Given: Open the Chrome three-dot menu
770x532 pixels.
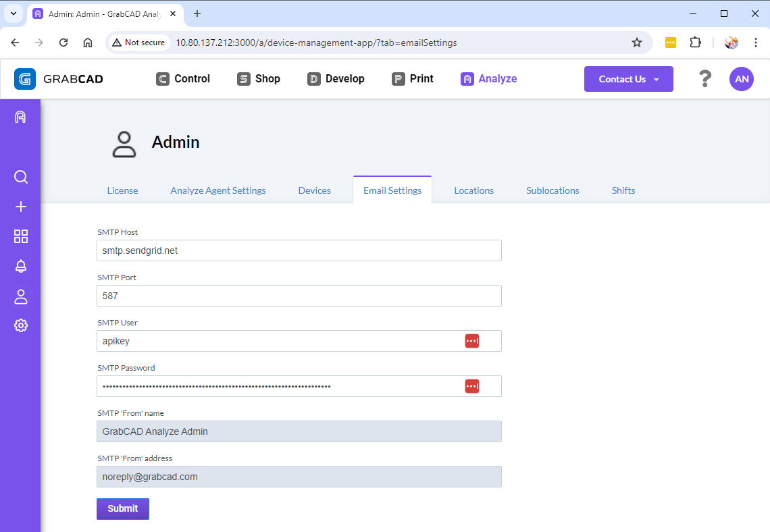Looking at the screenshot, I should point(755,43).
